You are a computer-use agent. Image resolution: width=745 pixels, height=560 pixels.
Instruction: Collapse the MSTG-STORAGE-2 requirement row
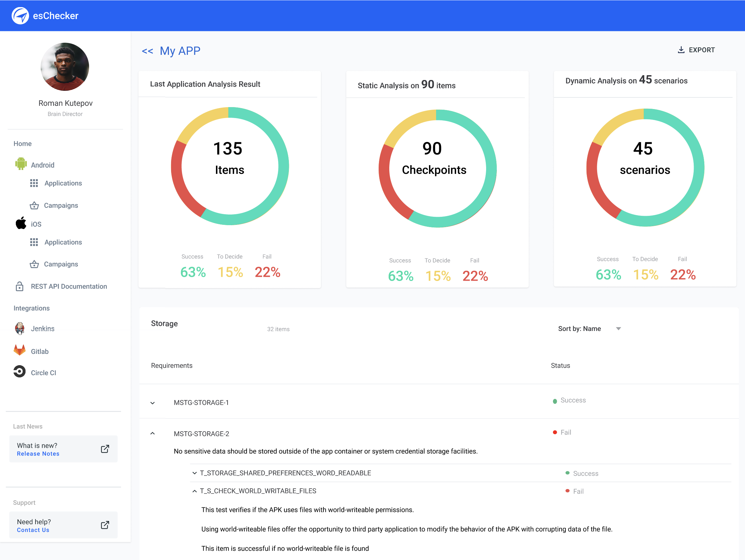coord(153,434)
